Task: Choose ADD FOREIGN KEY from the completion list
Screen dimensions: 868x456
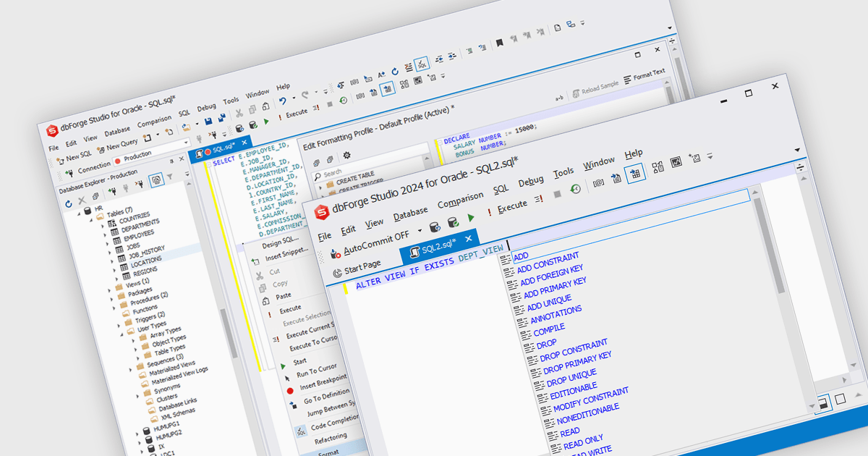Action: pyautogui.click(x=552, y=275)
